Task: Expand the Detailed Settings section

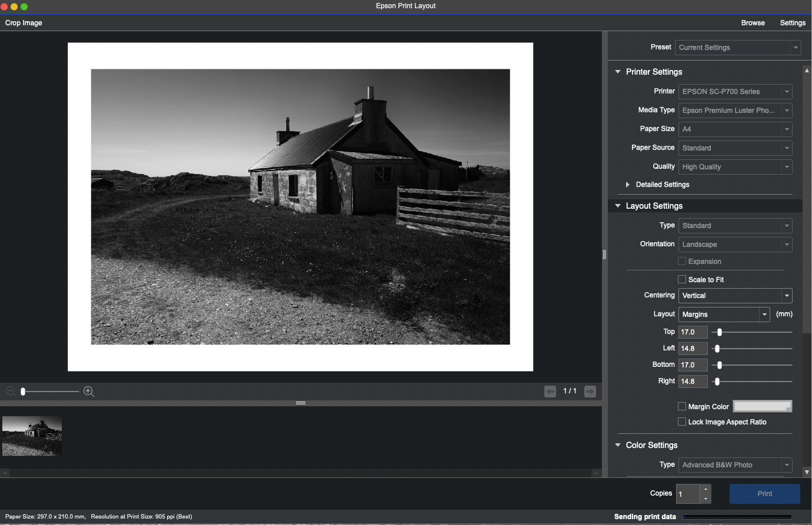Action: 628,185
